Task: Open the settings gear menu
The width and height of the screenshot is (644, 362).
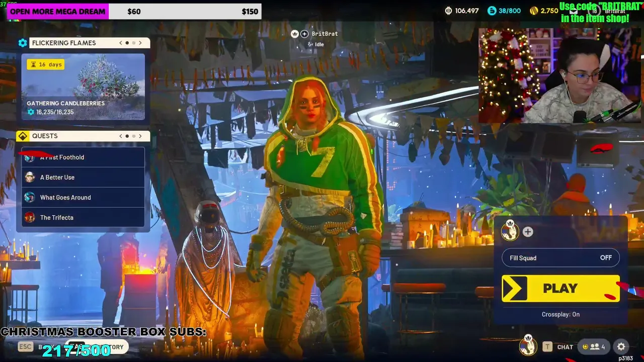Action: [x=621, y=346]
